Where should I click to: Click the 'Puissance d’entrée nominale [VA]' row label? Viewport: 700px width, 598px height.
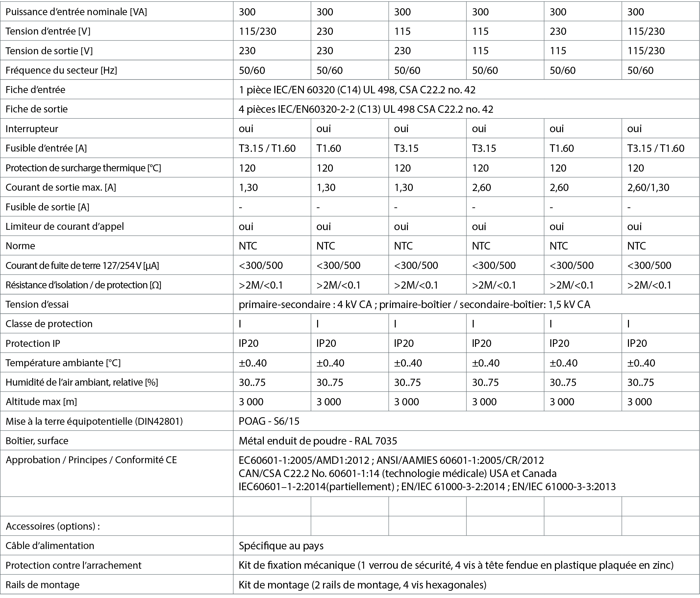pos(76,12)
